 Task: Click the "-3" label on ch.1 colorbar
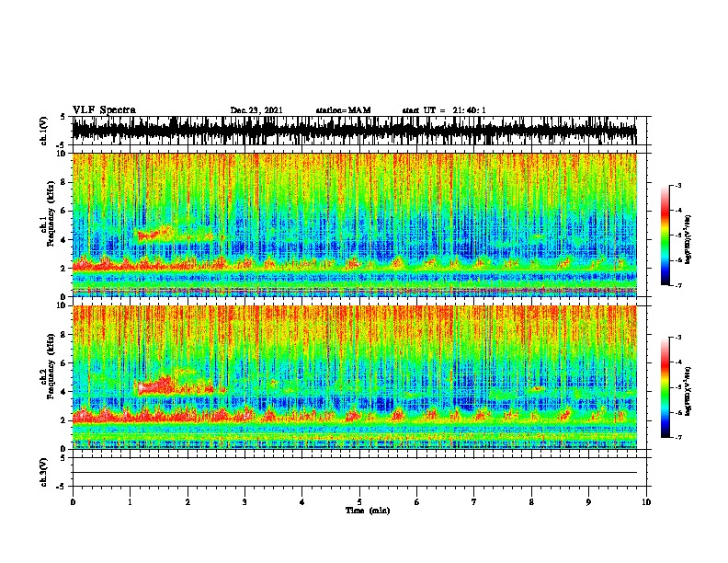coord(678,185)
